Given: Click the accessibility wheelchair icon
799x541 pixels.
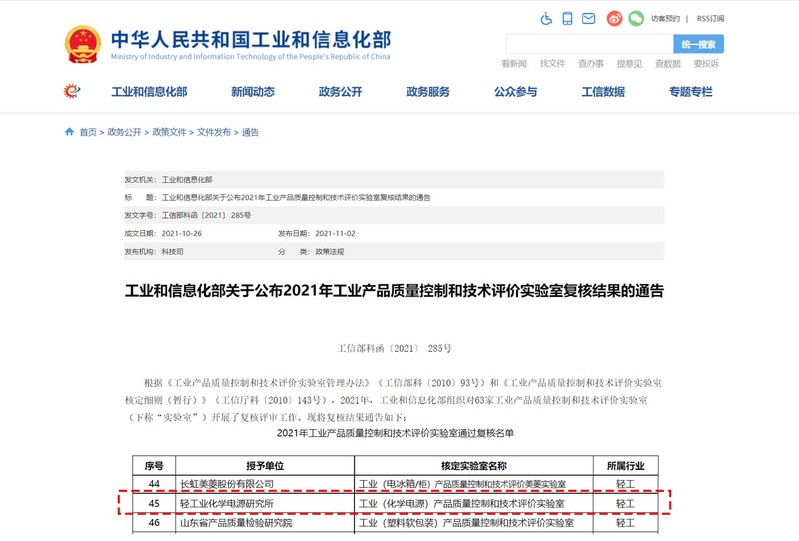Looking at the screenshot, I should click(546, 18).
